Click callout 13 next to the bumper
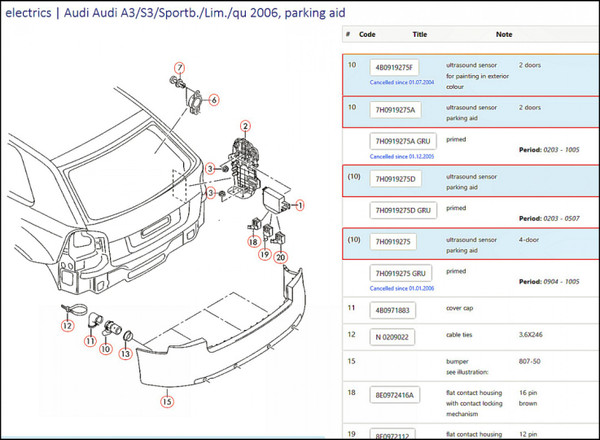Image resolution: width=600 pixels, height=440 pixels. click(x=126, y=353)
